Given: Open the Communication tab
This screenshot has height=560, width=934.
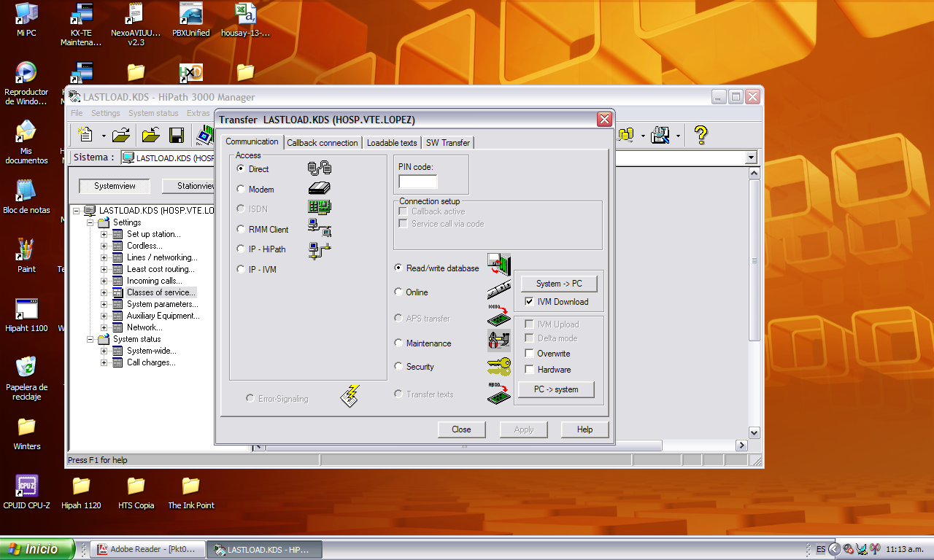Looking at the screenshot, I should coord(252,141).
